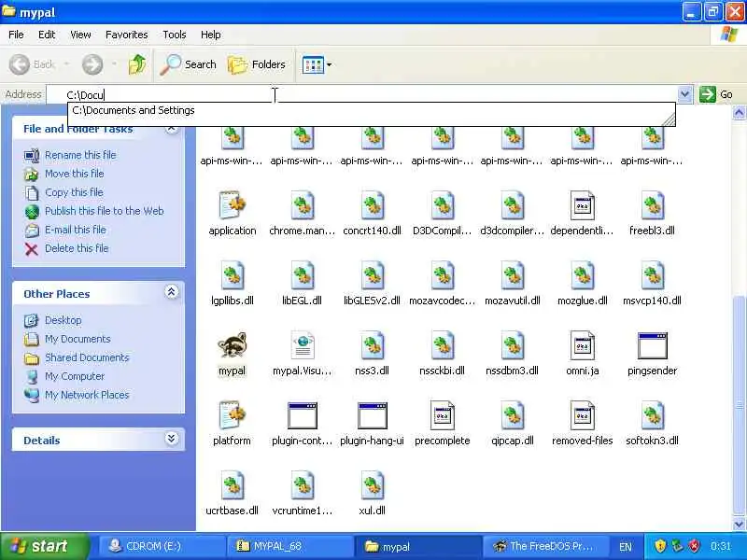Click E-mail this file link
747x560 pixels.
pyautogui.click(x=76, y=229)
